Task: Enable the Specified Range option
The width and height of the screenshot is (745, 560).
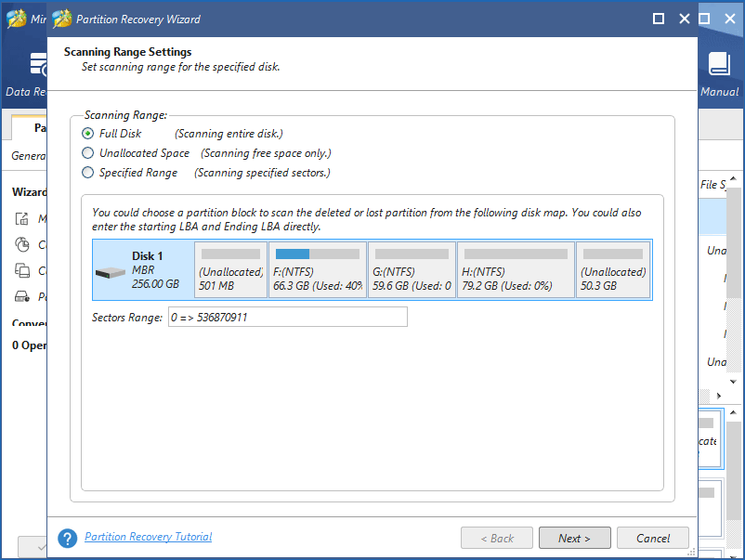Action: pos(87,172)
